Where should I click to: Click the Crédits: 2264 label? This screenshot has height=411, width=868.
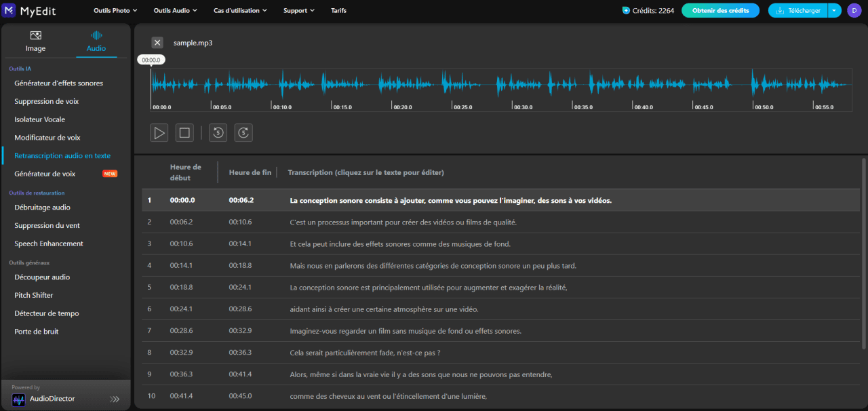[x=653, y=10]
